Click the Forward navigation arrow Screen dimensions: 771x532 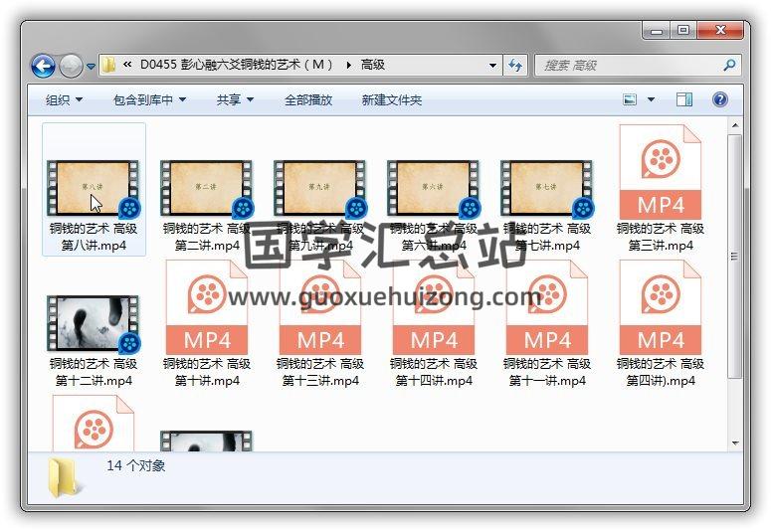(72, 66)
